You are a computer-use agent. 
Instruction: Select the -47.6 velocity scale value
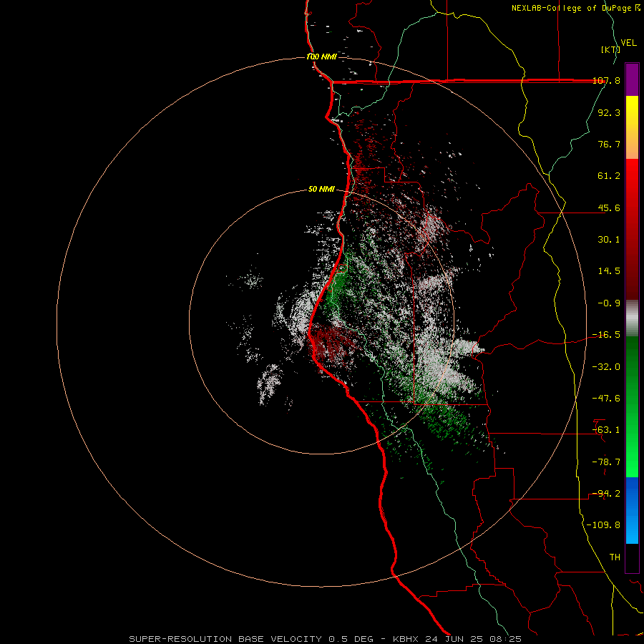tap(606, 399)
